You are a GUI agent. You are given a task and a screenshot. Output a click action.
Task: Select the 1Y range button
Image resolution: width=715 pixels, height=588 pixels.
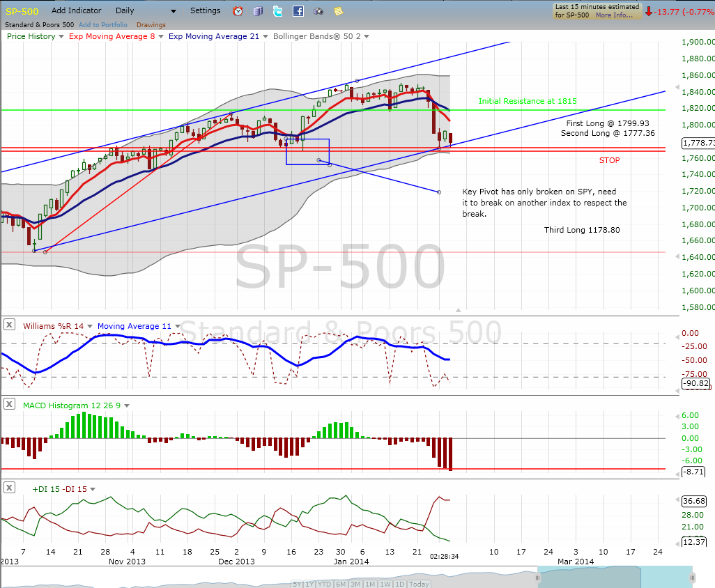tap(309, 584)
